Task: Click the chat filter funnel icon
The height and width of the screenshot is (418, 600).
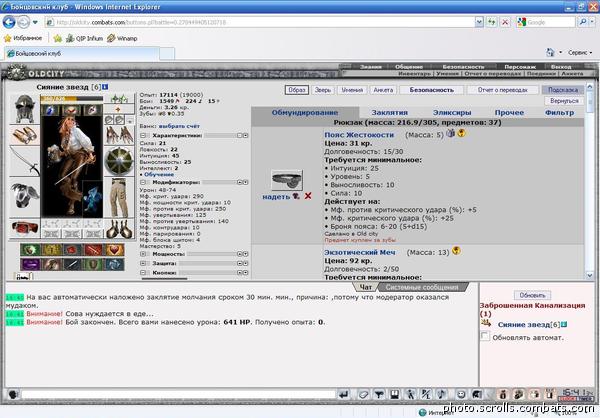Action: 379,394
